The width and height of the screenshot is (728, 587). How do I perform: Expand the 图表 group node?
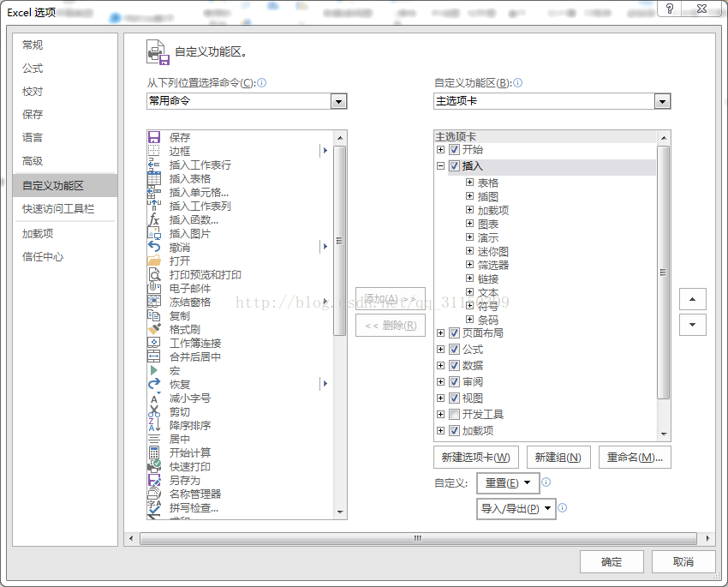469,224
